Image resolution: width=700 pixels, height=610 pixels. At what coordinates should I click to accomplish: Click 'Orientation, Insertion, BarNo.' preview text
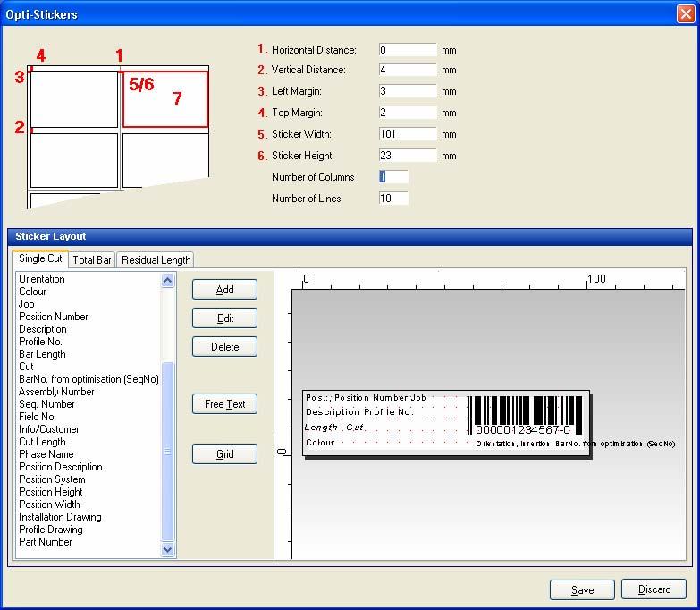[x=575, y=444]
